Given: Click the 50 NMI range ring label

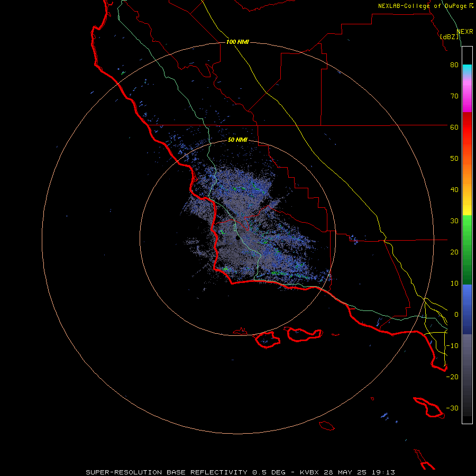Looking at the screenshot, I should point(237,140).
